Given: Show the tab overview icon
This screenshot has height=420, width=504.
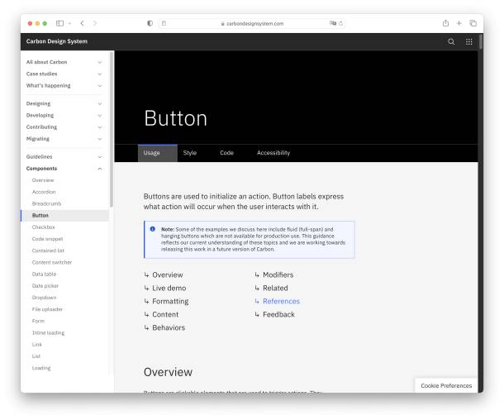Looking at the screenshot, I should pyautogui.click(x=473, y=23).
